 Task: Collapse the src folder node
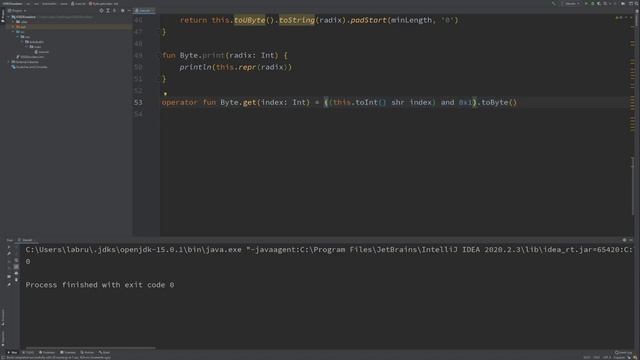[13, 31]
